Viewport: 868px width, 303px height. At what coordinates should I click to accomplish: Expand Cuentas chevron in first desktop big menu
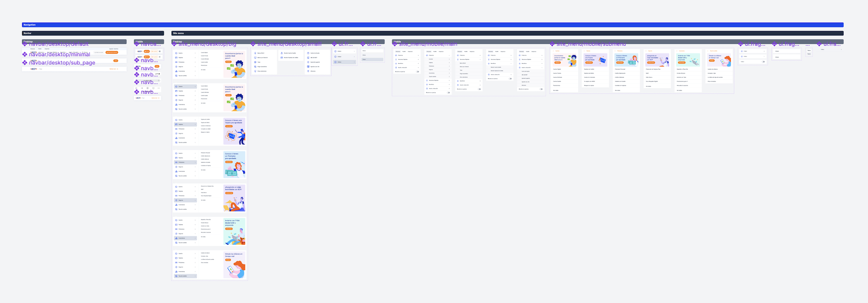[x=195, y=53]
